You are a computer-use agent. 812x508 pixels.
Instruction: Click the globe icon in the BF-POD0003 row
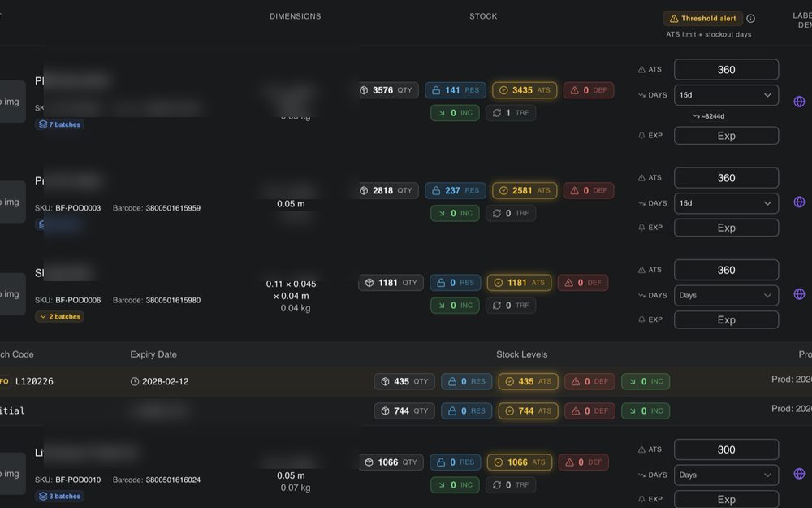tap(799, 202)
